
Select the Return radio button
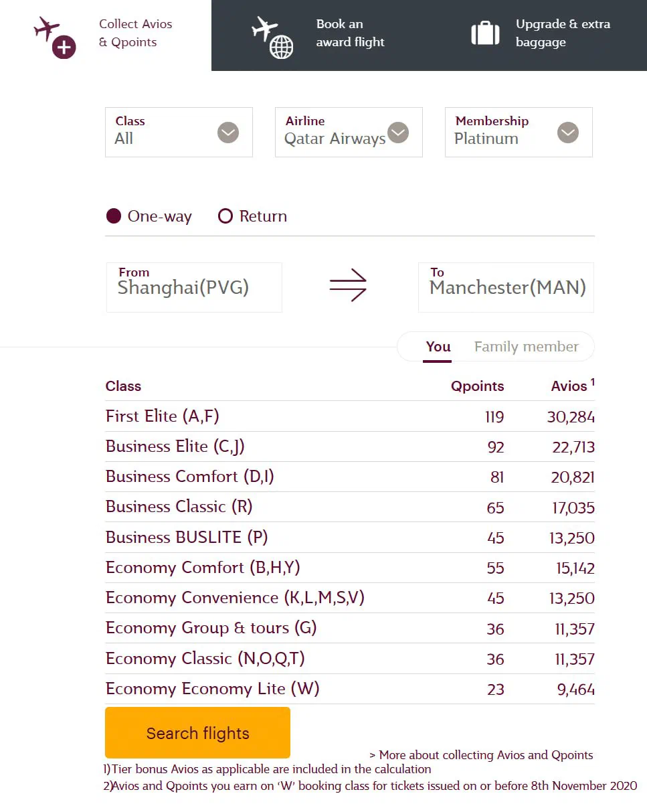(x=225, y=216)
